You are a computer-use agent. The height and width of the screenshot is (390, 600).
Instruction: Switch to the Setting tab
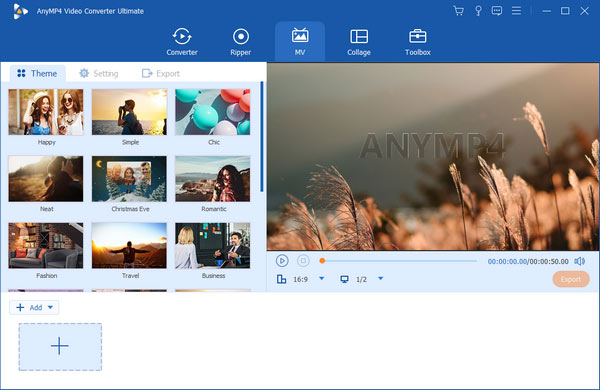(99, 73)
